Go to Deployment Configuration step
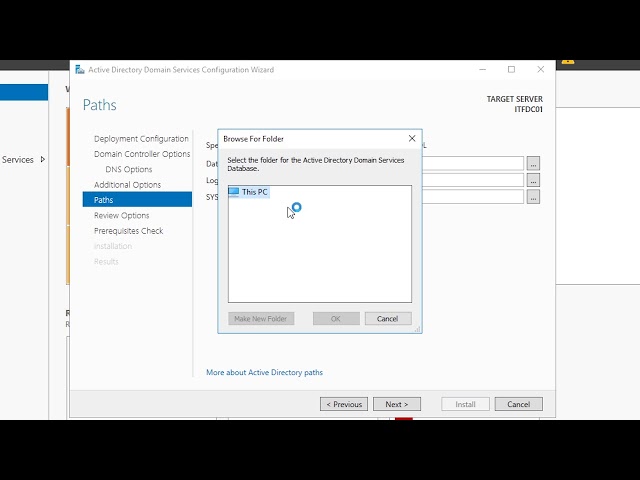The height and width of the screenshot is (480, 640). 141,139
